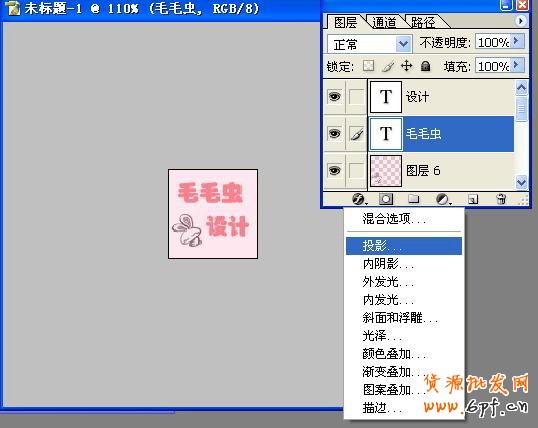
Task: Lock transparent pixels icon
Action: point(369,66)
